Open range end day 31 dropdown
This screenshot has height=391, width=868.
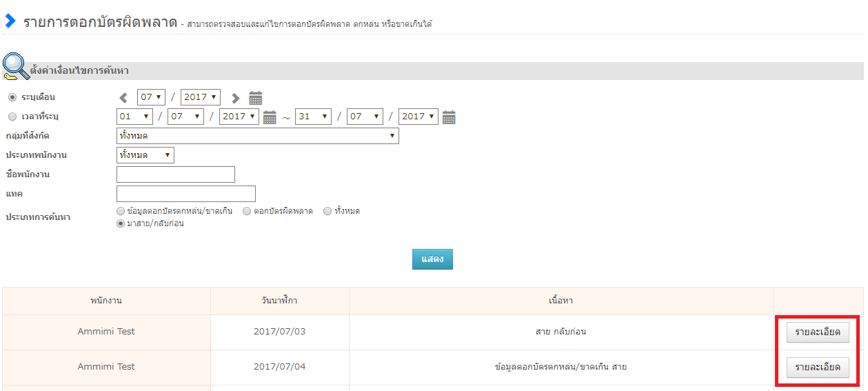pos(313,117)
